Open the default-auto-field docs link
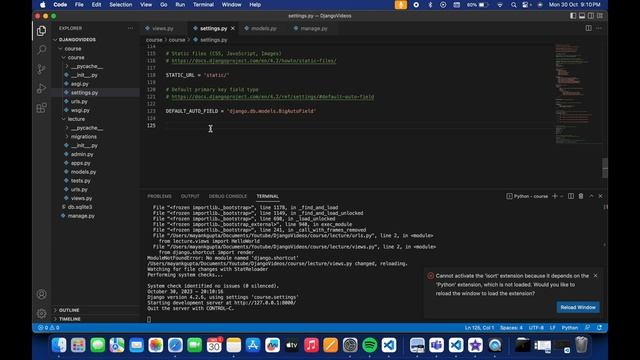The height and width of the screenshot is (360, 640). 272,97
